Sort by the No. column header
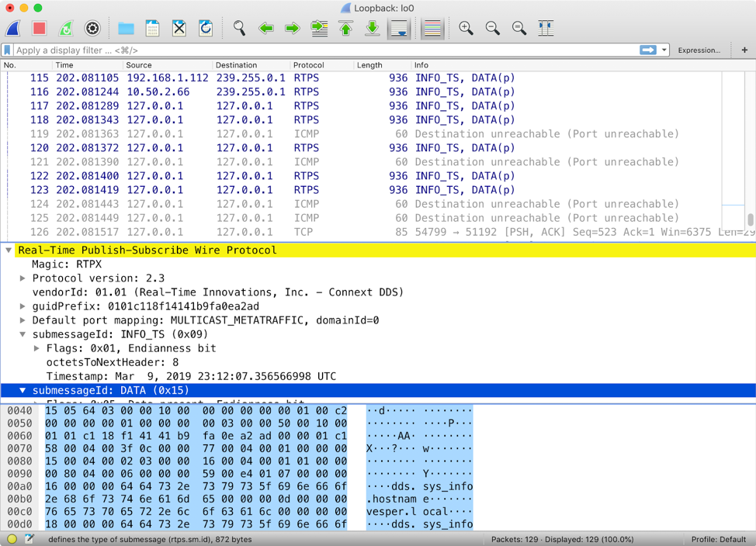The width and height of the screenshot is (756, 546). click(26, 65)
